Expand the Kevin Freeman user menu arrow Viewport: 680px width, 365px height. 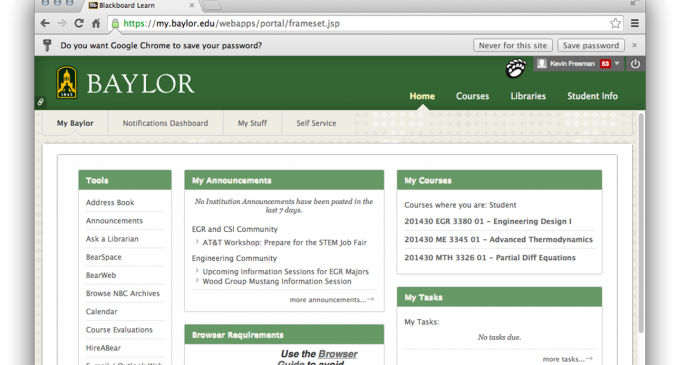(x=617, y=64)
